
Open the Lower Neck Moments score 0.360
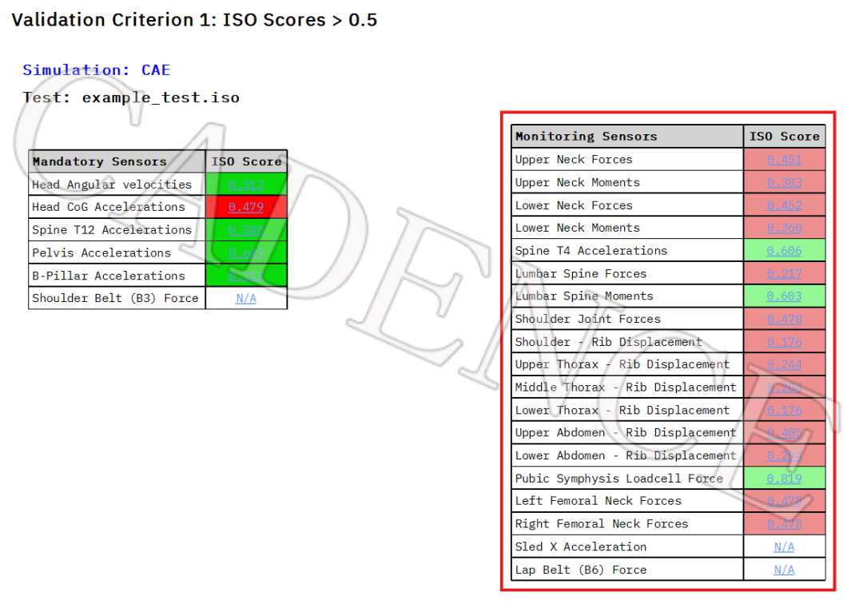point(784,228)
